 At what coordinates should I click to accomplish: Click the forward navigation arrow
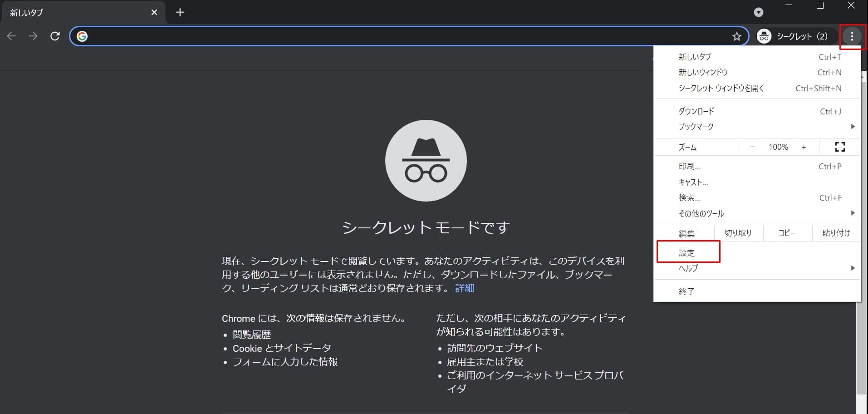click(x=33, y=36)
